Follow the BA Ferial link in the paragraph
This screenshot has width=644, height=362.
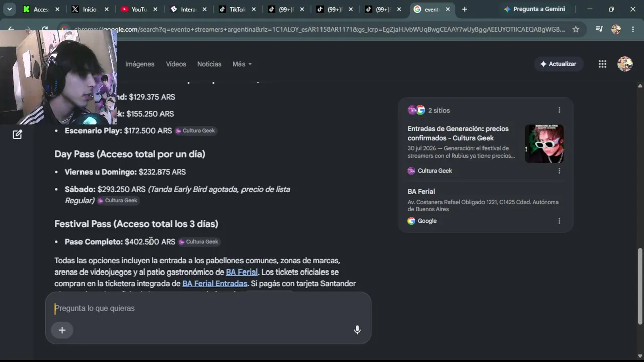point(242,272)
